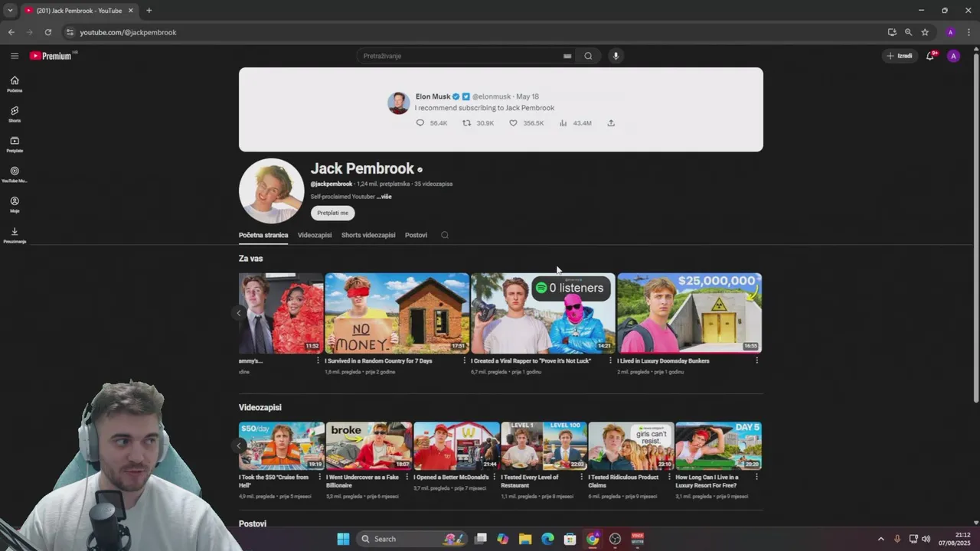The width and height of the screenshot is (980, 551).
Task: Open options for 'I Went Undercover as a Fake Billionaire'
Action: pos(407,477)
